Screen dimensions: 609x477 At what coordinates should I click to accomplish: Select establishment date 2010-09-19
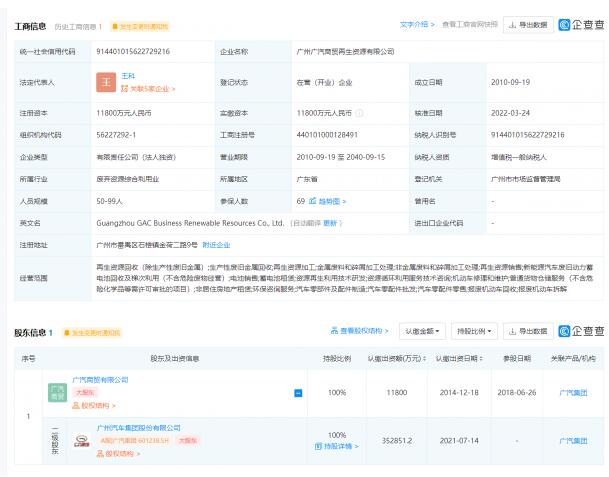click(510, 82)
